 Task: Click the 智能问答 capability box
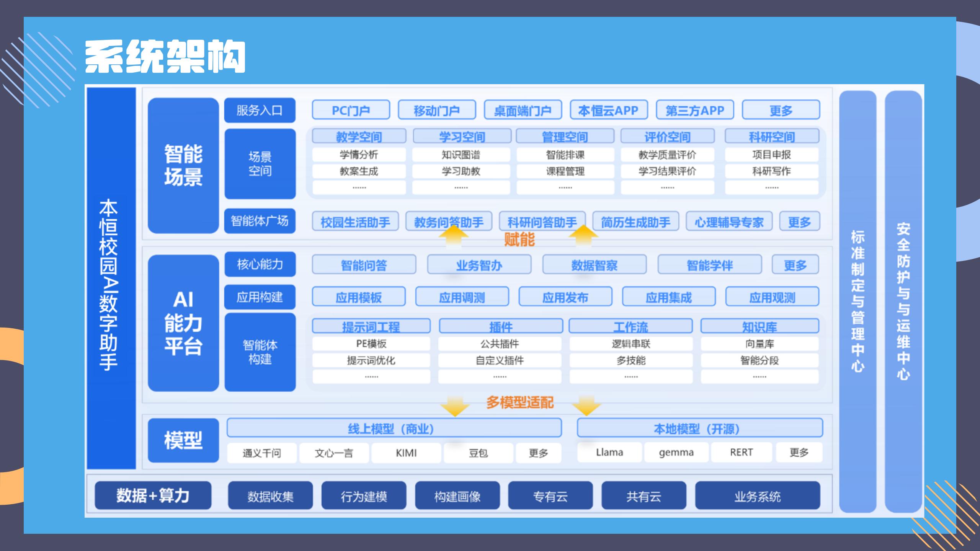coord(364,264)
